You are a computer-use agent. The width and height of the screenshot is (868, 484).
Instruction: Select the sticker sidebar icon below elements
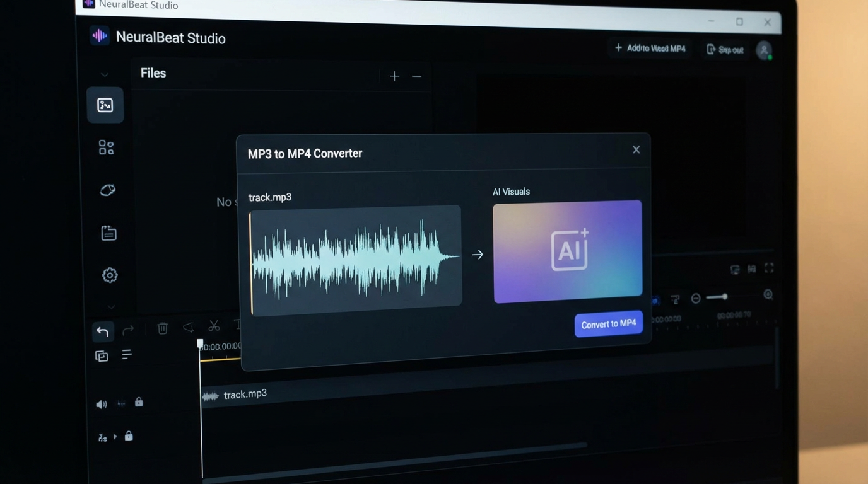[x=107, y=190]
